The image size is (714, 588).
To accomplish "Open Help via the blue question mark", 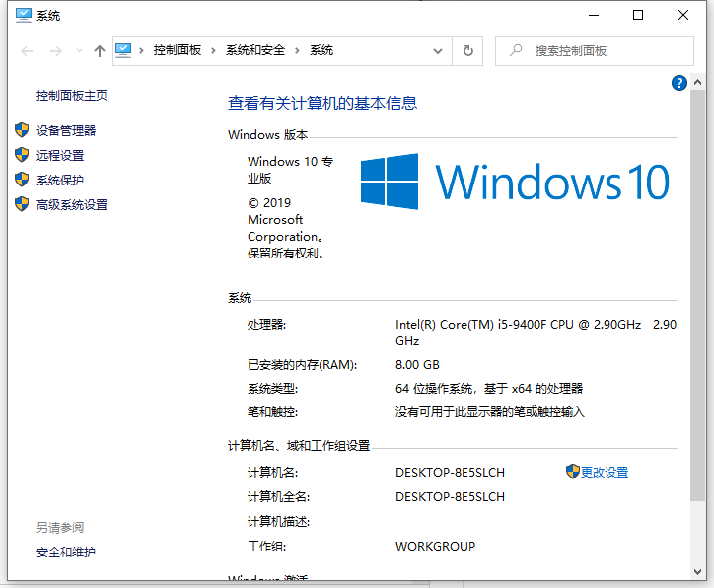I will (x=679, y=84).
